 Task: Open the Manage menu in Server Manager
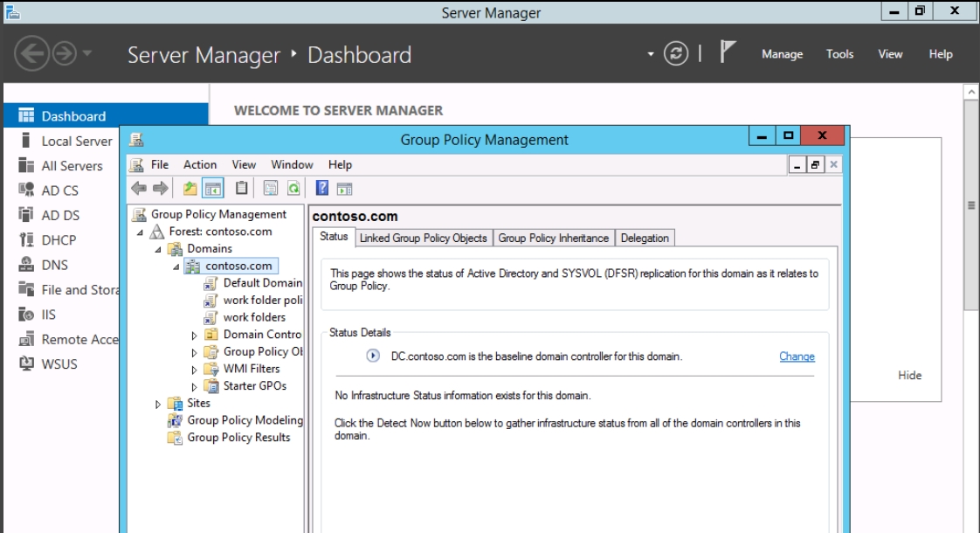[x=782, y=54]
